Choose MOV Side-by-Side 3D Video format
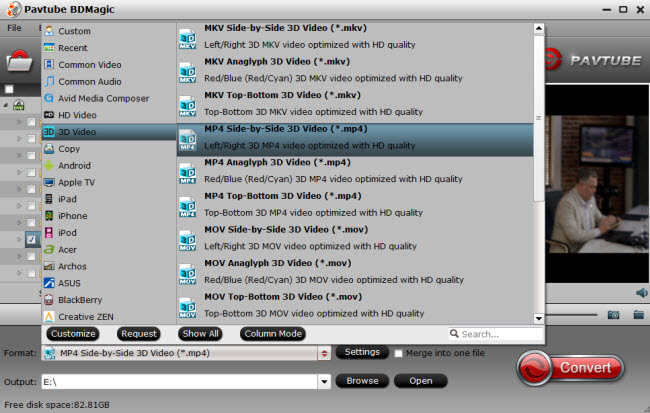The height and width of the screenshot is (413, 650). pos(355,241)
